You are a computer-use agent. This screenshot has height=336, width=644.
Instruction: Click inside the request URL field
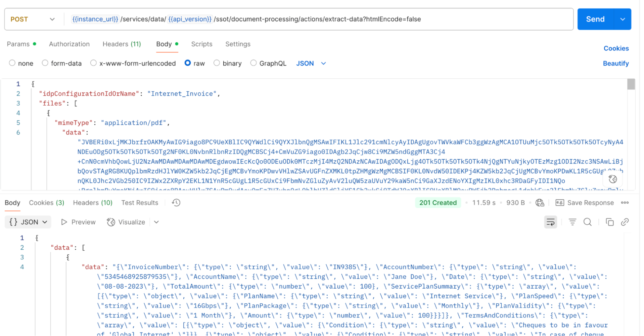pos(319,19)
